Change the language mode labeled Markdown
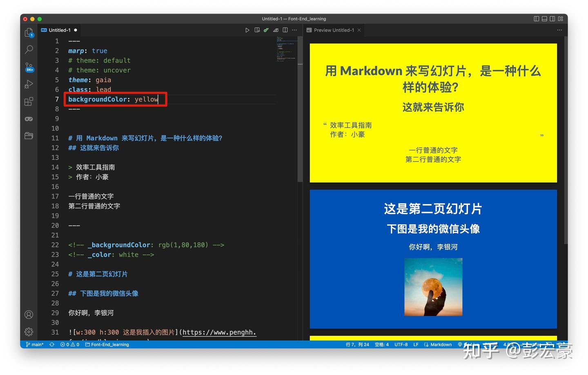This screenshot has height=375, width=588. point(441,344)
